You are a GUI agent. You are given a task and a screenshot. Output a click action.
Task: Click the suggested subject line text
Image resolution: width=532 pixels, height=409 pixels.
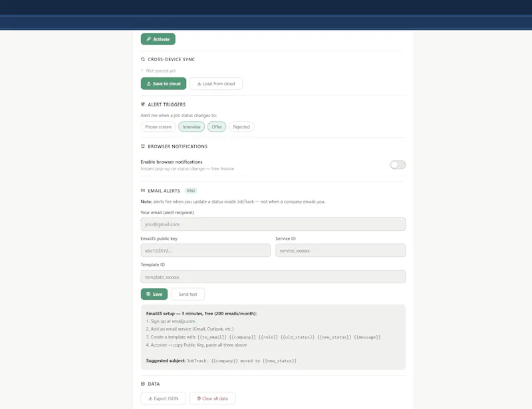pyautogui.click(x=221, y=361)
